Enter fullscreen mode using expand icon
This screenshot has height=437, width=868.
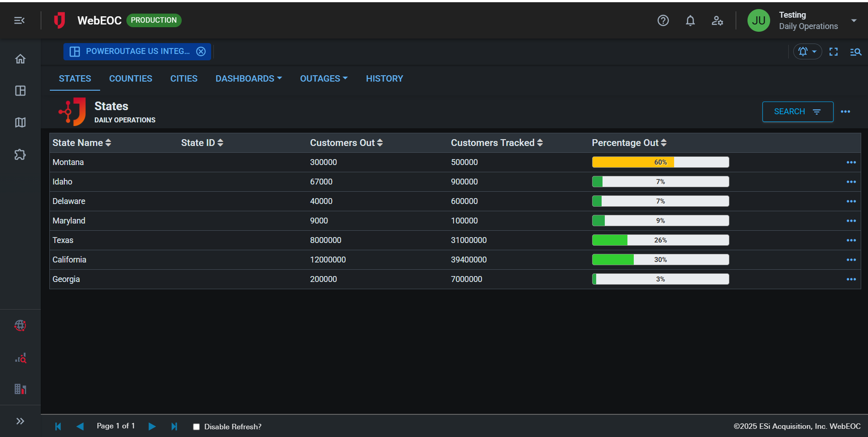833,52
